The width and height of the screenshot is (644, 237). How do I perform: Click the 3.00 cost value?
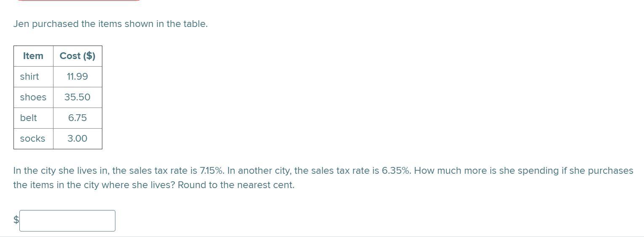coord(77,138)
